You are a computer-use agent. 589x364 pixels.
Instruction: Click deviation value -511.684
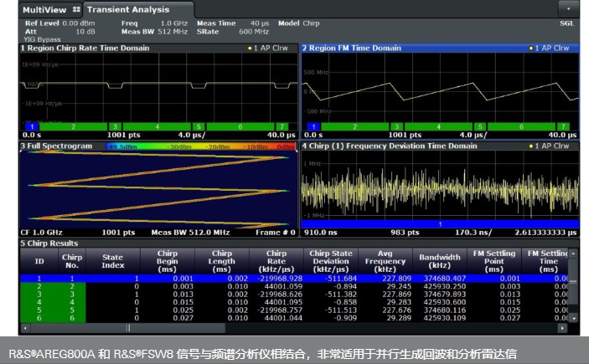point(342,279)
